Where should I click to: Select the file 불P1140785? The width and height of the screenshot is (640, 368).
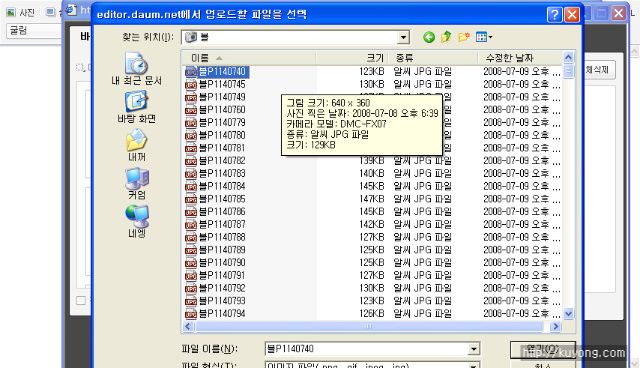222,199
